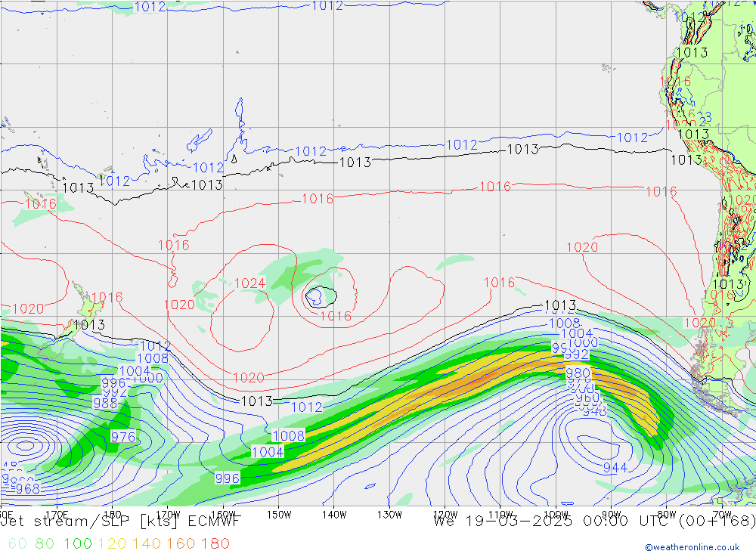Select the 110W longitude label
756x554 pixels.
(500, 515)
